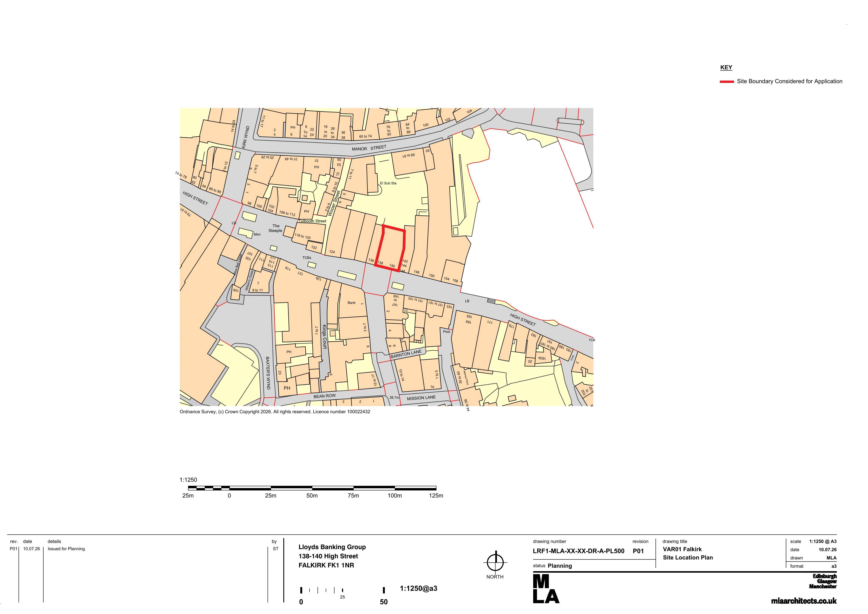
Task: Click the '1:1250@a3' scale text
Action: tap(419, 588)
